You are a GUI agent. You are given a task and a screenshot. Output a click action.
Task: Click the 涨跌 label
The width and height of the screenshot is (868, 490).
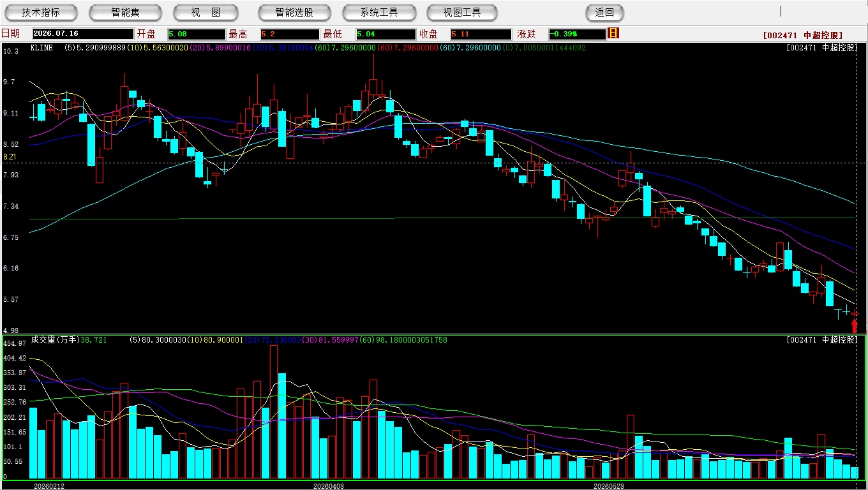click(527, 34)
